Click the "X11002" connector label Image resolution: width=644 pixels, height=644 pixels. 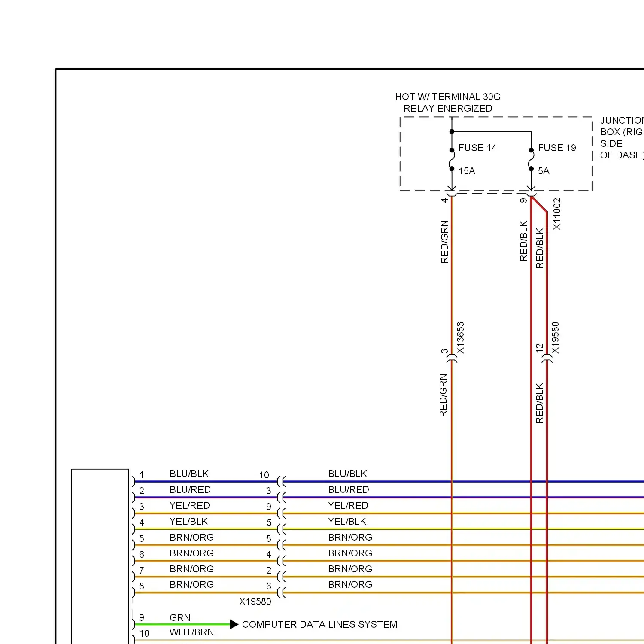tap(557, 214)
